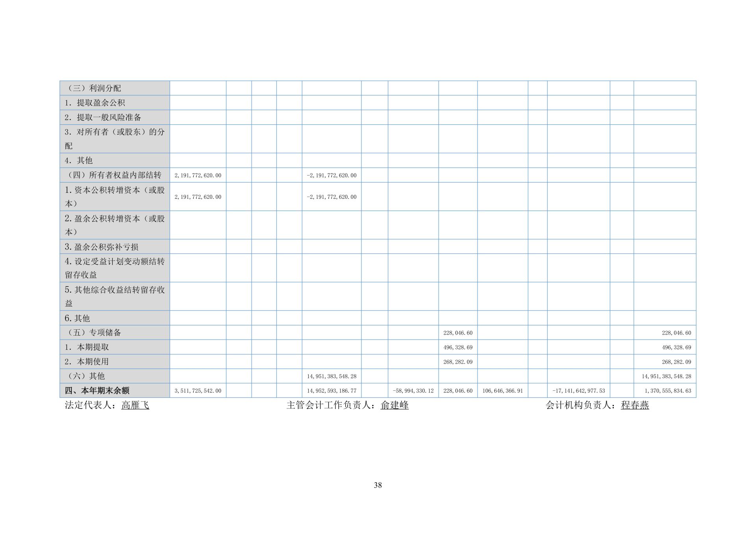Screen dimensions: 756x534
Task: Select ending balance 106,646,366.91 cell
Action: pos(502,391)
